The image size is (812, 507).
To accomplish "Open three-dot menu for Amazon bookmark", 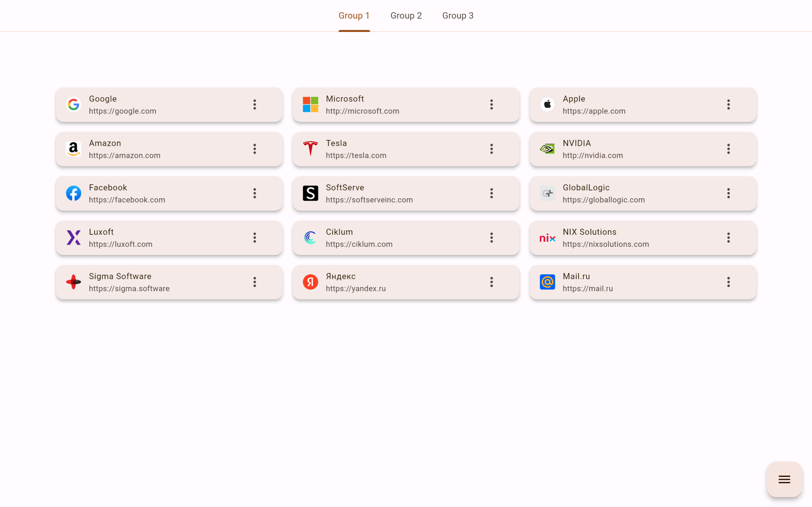I will pyautogui.click(x=255, y=149).
